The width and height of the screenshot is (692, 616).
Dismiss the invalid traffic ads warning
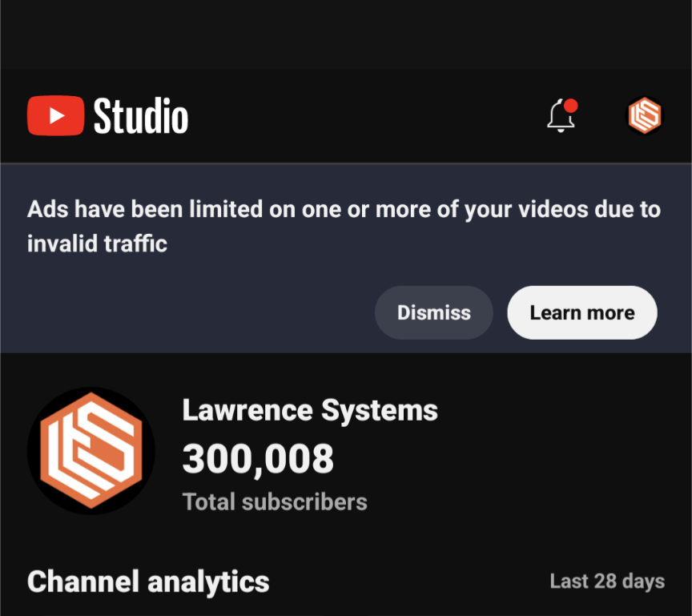pyautogui.click(x=434, y=312)
